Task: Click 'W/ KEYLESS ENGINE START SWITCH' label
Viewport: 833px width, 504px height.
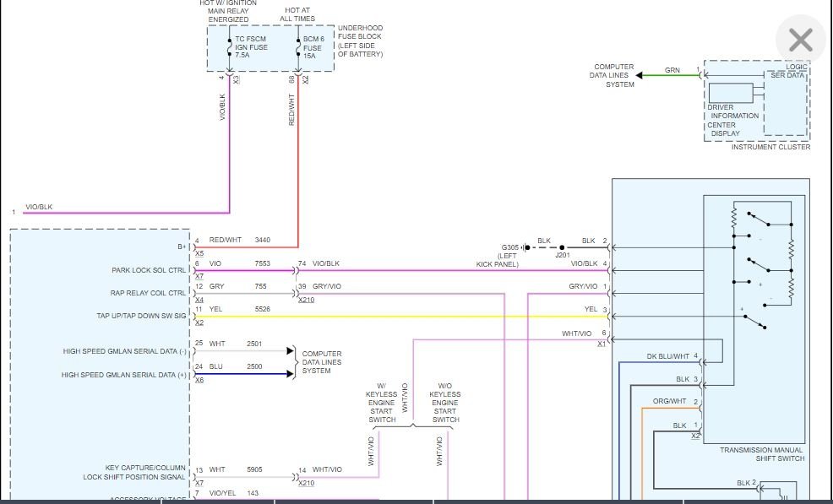Action: [x=381, y=403]
